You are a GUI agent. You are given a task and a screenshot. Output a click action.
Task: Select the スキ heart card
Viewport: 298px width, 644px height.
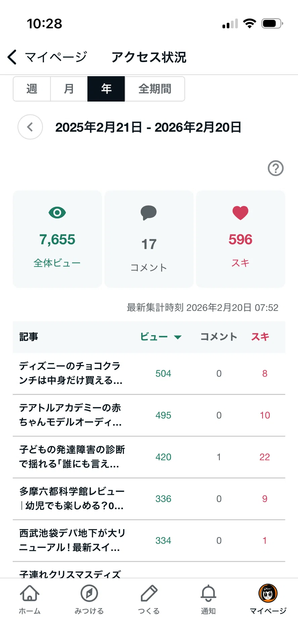[x=241, y=239]
